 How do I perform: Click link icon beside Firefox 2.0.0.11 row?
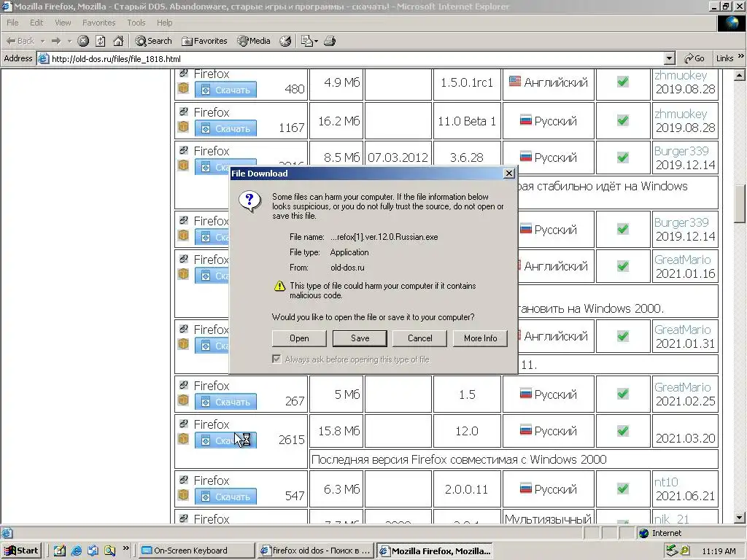(183, 480)
